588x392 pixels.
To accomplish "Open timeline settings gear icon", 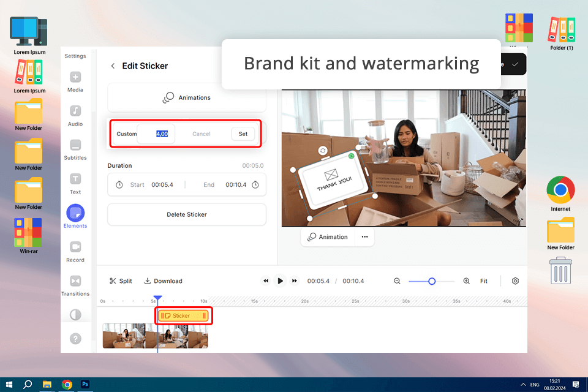I will click(515, 281).
